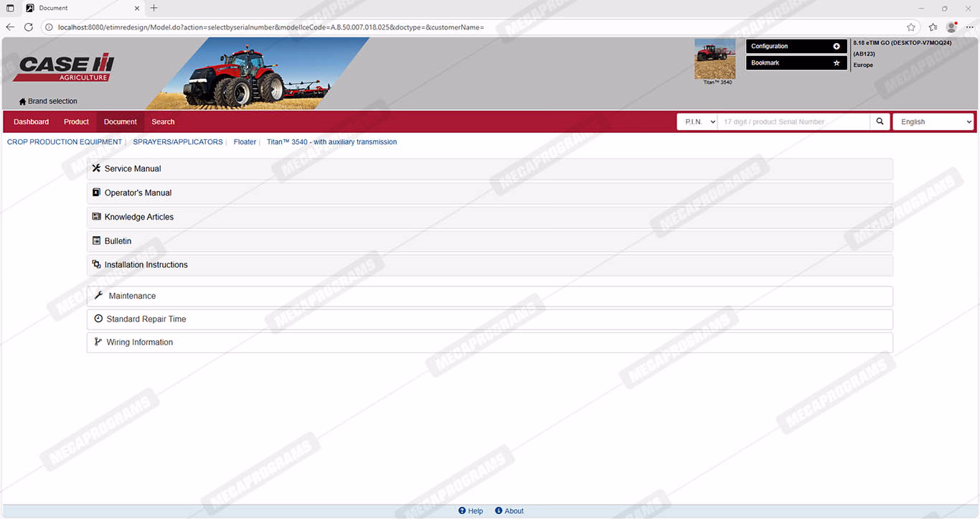
Task: Add page to browser favorites star
Action: tap(911, 27)
